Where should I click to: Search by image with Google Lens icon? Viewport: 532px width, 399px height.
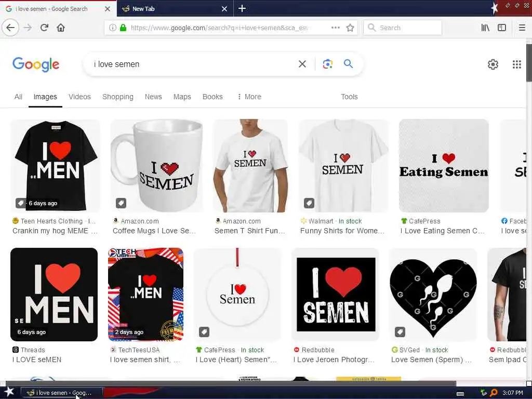point(327,64)
